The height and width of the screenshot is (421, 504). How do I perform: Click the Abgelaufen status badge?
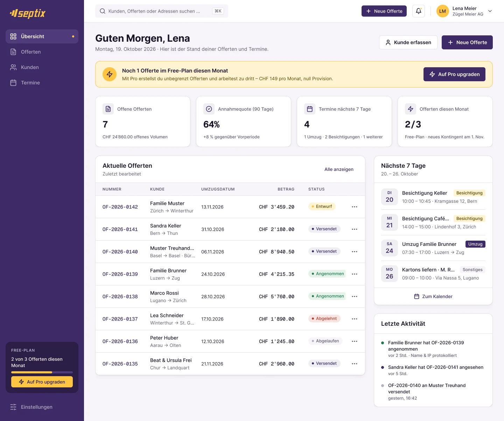[x=325, y=341]
